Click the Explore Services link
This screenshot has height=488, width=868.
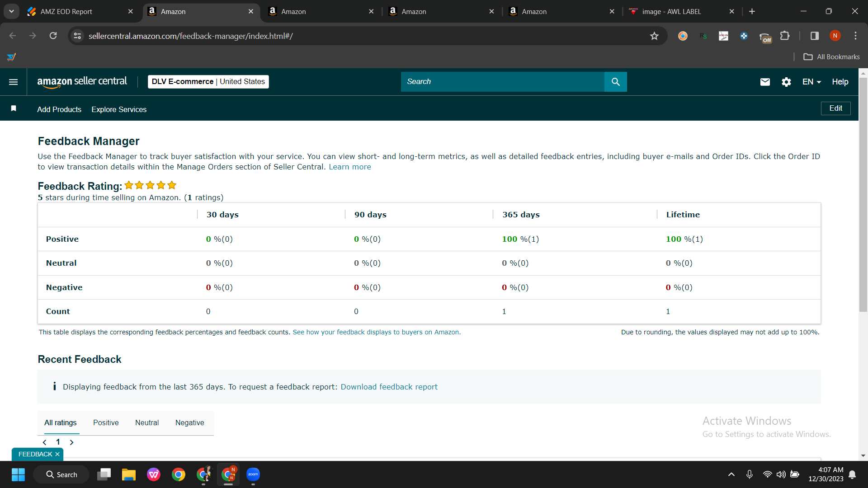tap(119, 109)
